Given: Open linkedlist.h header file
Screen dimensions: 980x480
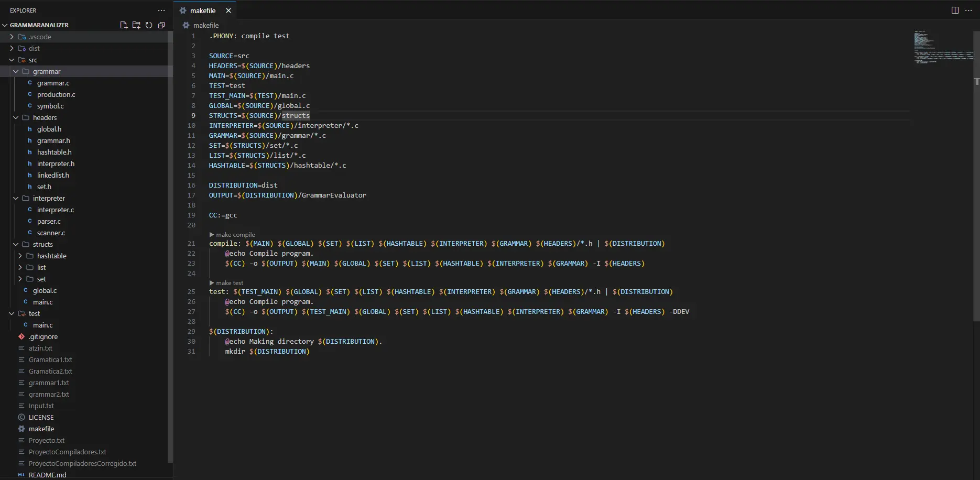Looking at the screenshot, I should point(86,175).
